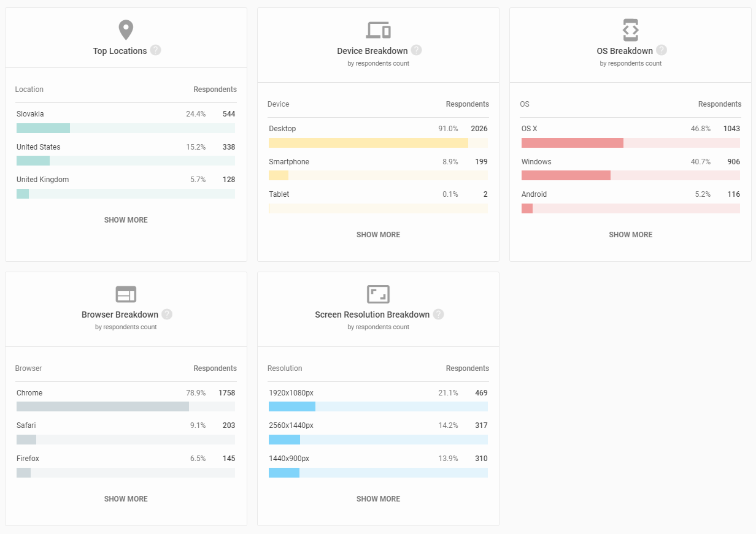Screen dimensions: 756x534
Task: Click the Resolution column header
Action: click(x=285, y=368)
